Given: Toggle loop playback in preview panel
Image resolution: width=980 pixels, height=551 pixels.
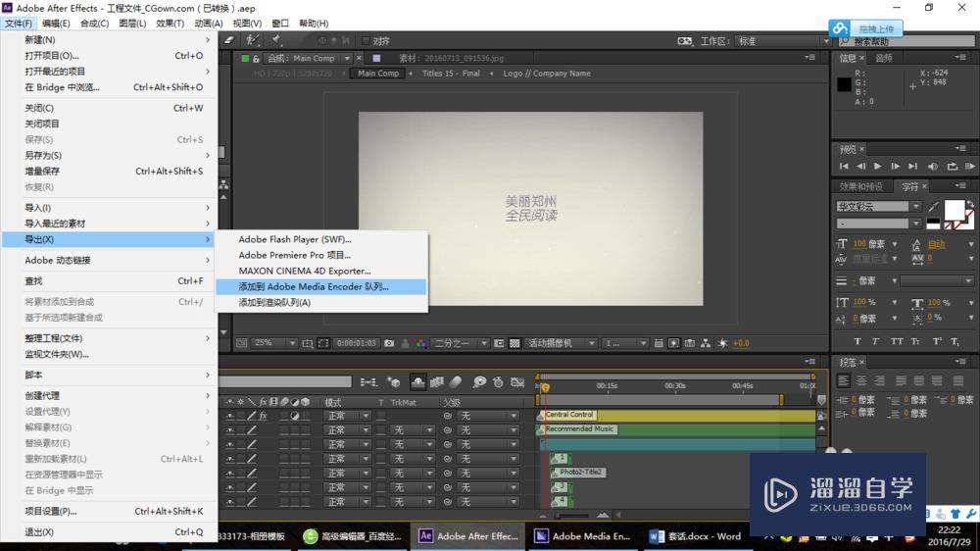Looking at the screenshot, I should tap(952, 167).
